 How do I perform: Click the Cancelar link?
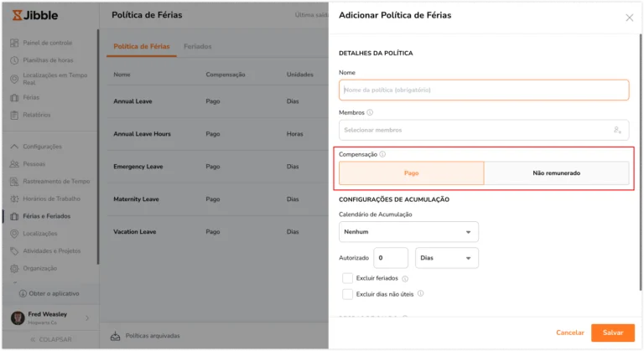(570, 333)
